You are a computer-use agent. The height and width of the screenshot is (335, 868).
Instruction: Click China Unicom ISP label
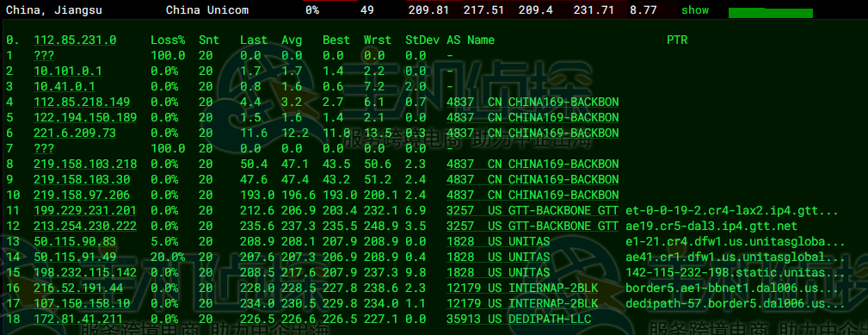point(207,10)
